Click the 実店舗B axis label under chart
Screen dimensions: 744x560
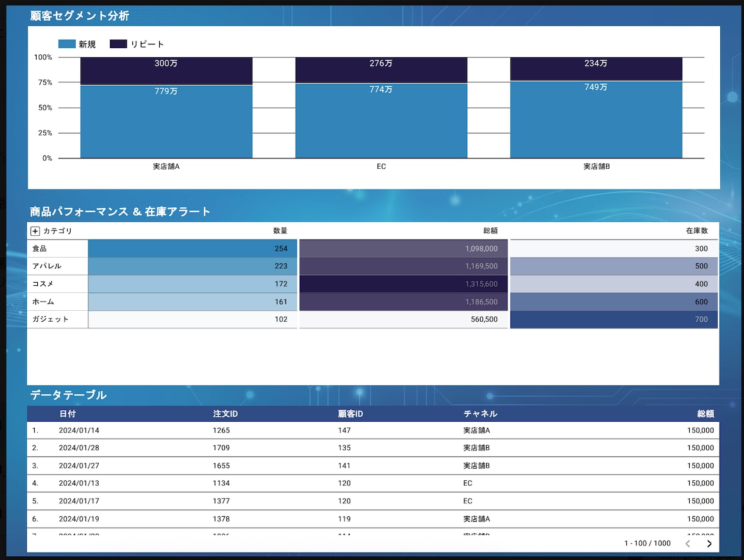[x=596, y=166]
